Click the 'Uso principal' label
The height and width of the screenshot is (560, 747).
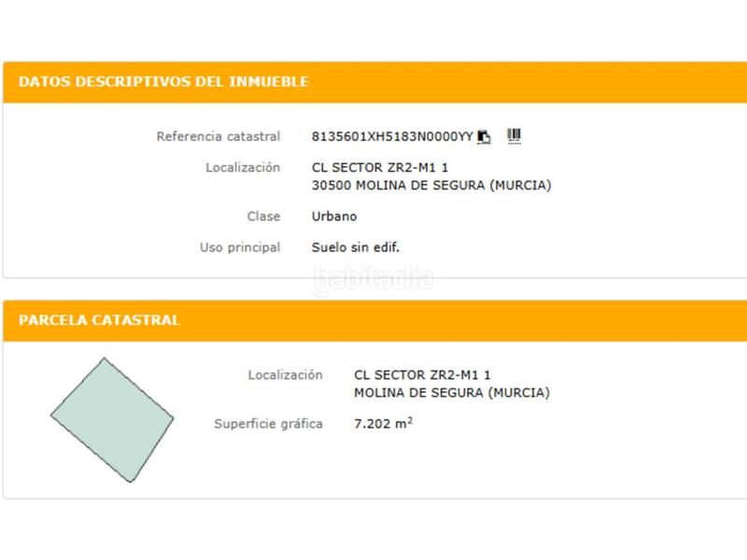point(240,248)
